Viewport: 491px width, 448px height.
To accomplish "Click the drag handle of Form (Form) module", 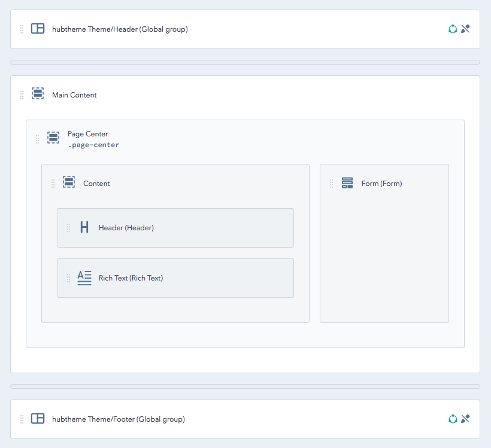I will click(x=331, y=184).
